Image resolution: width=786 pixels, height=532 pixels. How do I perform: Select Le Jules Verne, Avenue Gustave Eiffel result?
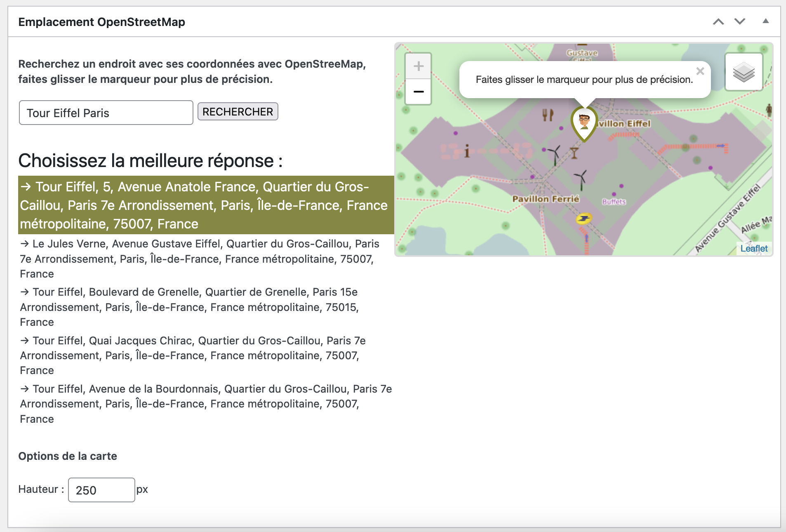coord(206,259)
